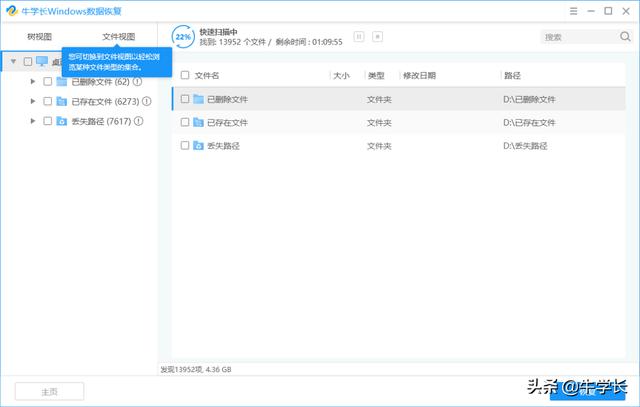
Task: Check the 已存在文件 (6273) tree checkbox
Action: (x=47, y=101)
